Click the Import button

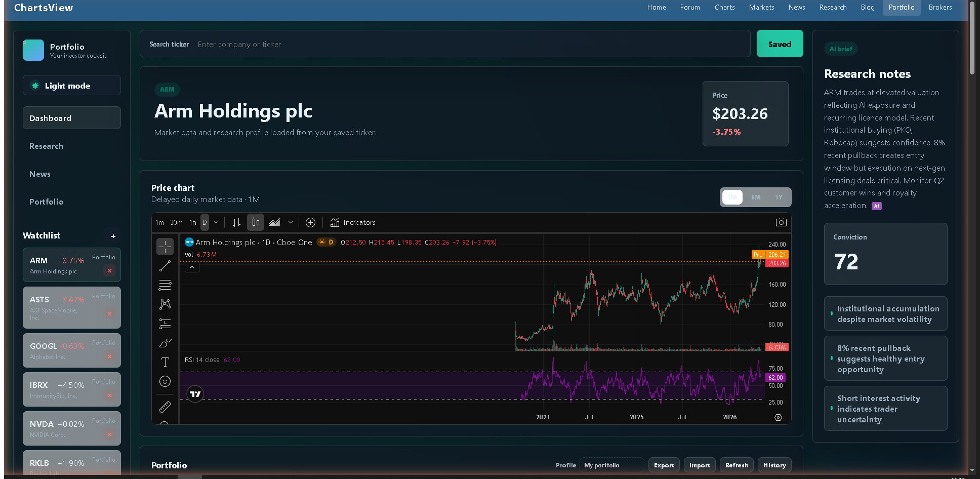pos(700,465)
